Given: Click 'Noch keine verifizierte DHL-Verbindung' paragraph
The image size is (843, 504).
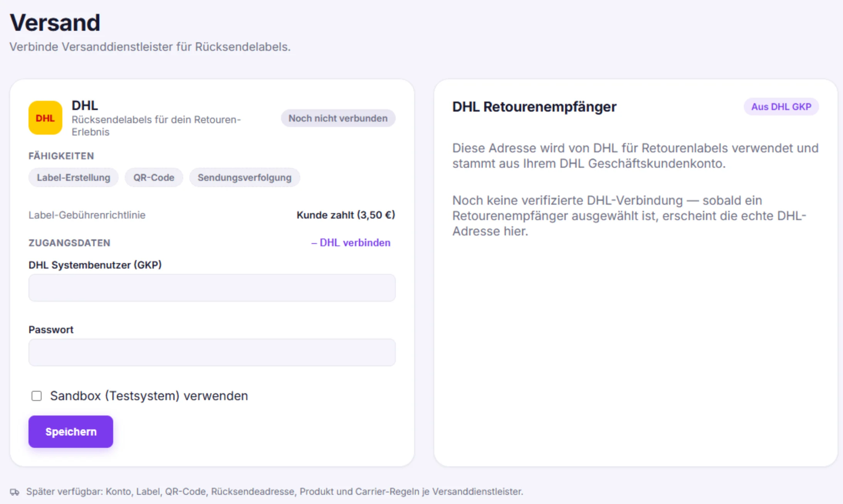Looking at the screenshot, I should pyautogui.click(x=629, y=215).
